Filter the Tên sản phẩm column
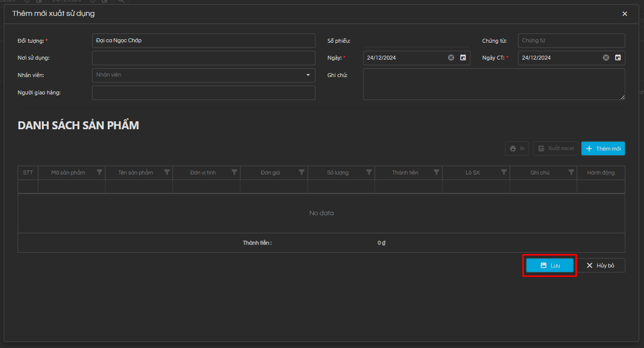The height and width of the screenshot is (348, 644). pos(167,173)
